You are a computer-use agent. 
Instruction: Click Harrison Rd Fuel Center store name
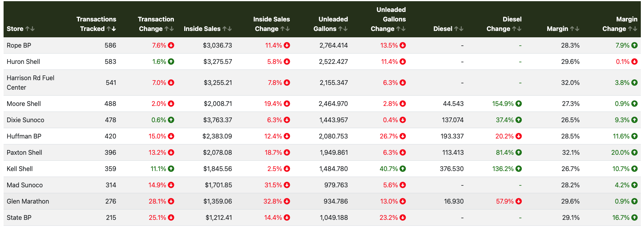(x=30, y=83)
